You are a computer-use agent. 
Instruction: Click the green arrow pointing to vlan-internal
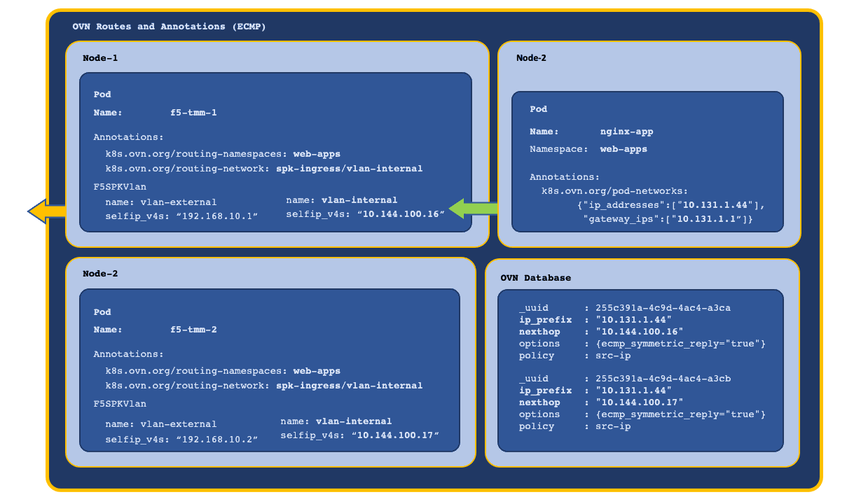pyautogui.click(x=474, y=208)
